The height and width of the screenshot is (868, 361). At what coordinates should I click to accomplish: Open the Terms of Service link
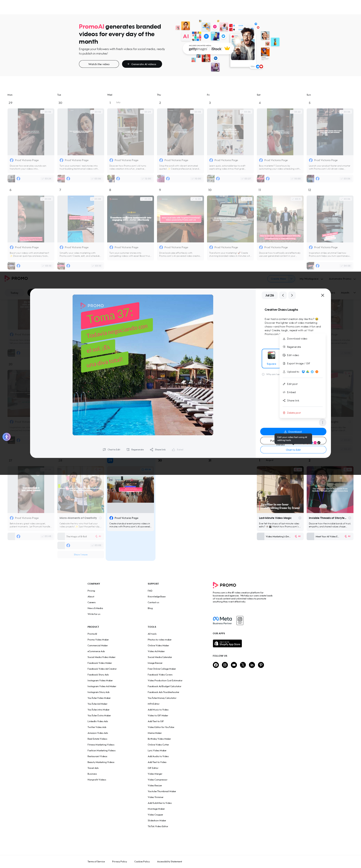tap(96, 862)
